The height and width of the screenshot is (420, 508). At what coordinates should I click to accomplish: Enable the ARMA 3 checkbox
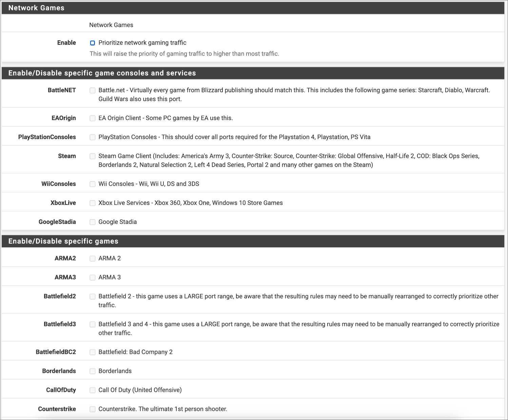coord(93,278)
